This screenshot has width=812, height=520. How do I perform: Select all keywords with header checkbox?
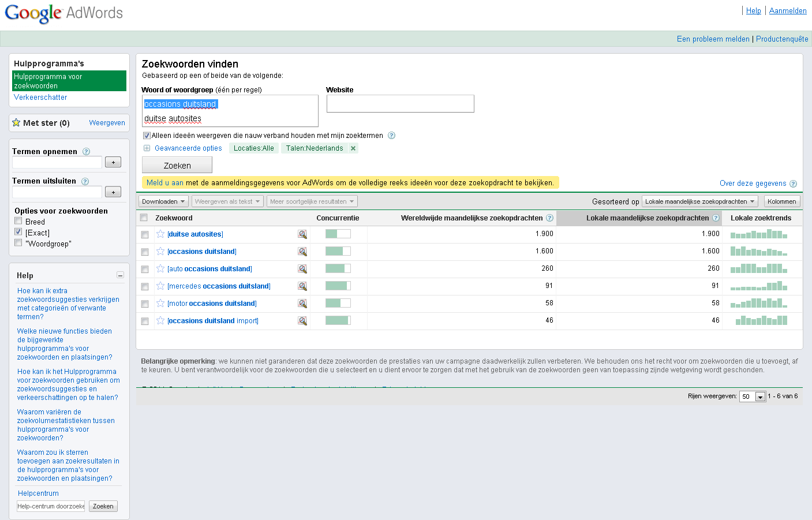coord(144,218)
